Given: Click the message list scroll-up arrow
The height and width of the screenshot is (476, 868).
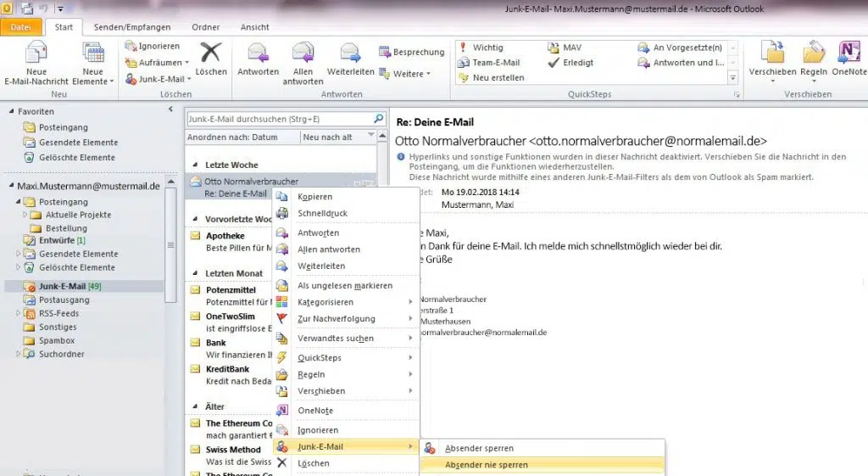Looking at the screenshot, I should tap(382, 137).
